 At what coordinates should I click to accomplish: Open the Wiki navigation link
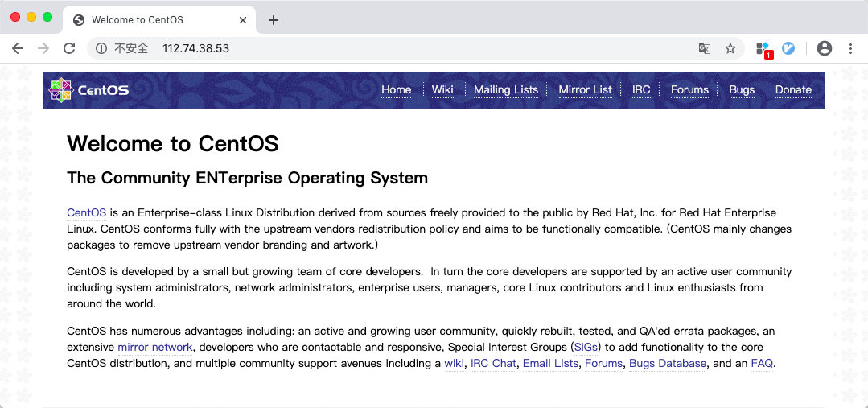tap(442, 89)
